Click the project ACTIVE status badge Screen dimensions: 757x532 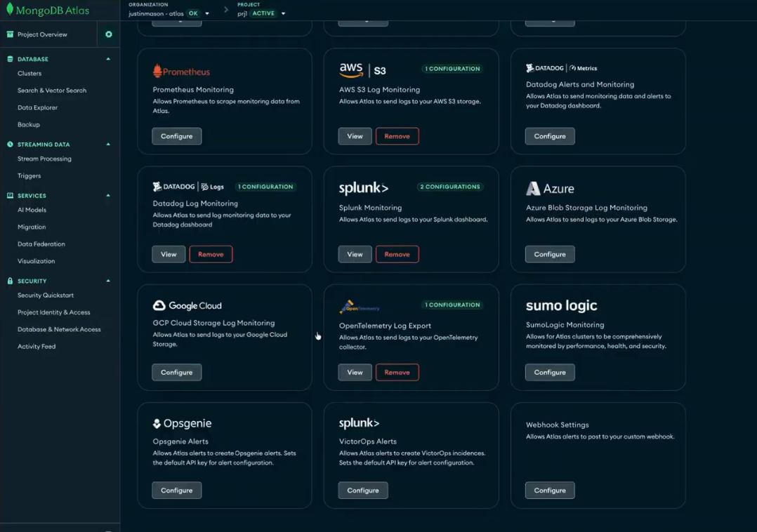point(263,13)
